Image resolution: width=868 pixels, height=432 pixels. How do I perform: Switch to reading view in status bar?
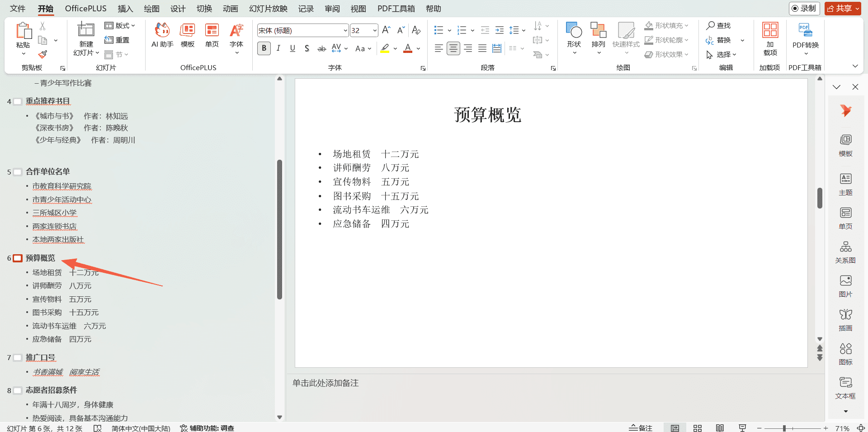[x=720, y=428]
